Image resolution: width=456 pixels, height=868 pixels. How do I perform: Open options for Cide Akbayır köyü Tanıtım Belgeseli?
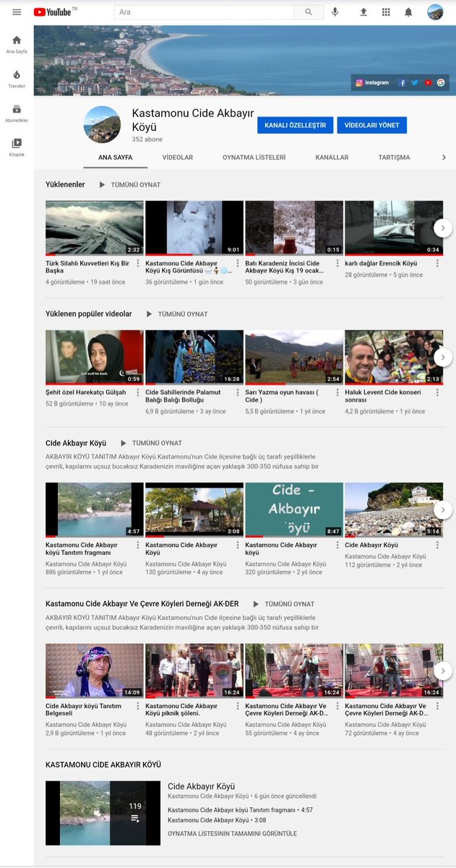(x=137, y=707)
